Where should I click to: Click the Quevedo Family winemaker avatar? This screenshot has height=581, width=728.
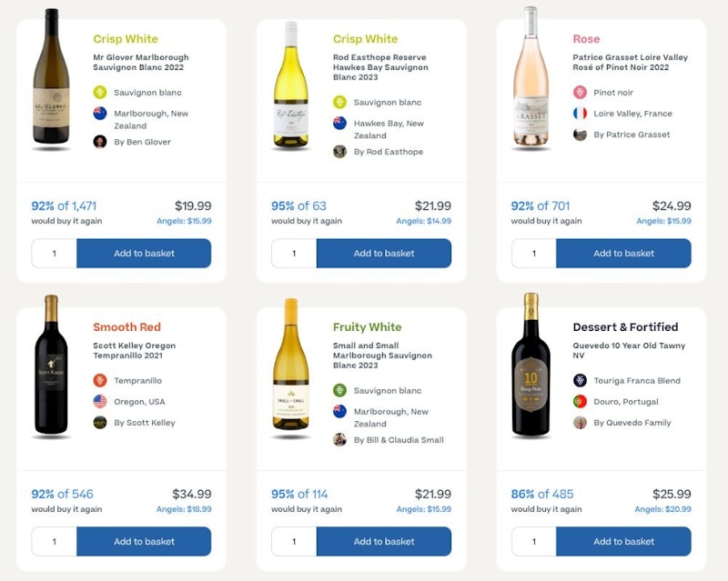tap(580, 423)
